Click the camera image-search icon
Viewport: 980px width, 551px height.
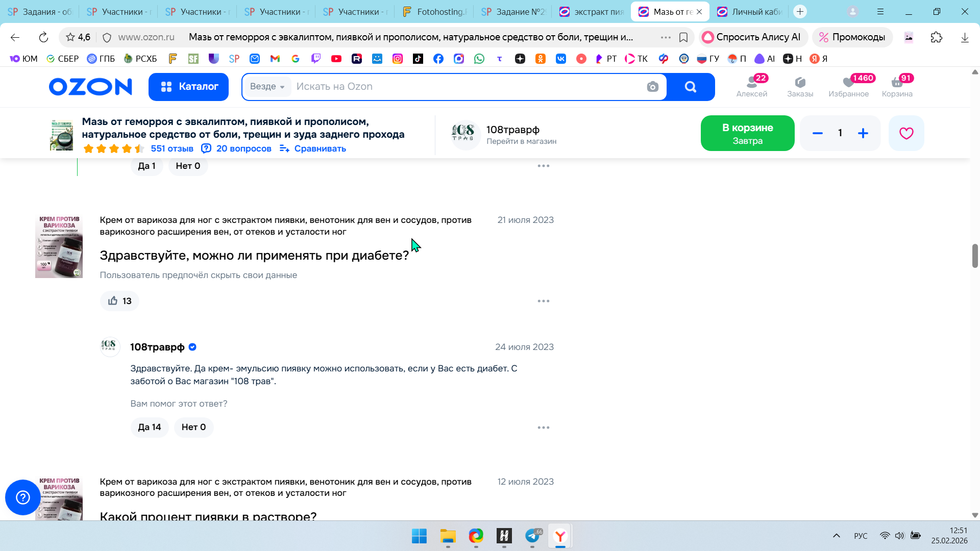pos(652,87)
